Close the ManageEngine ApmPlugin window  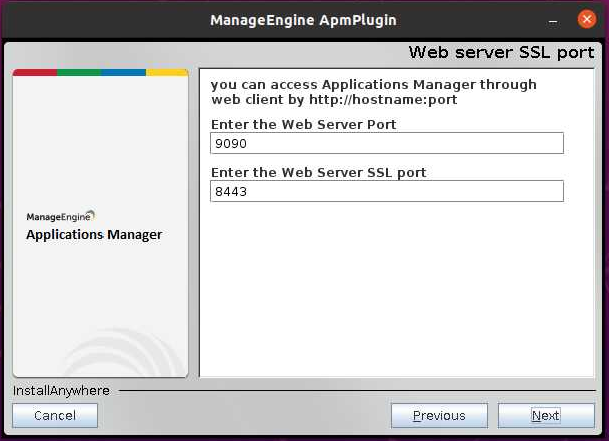[586, 19]
